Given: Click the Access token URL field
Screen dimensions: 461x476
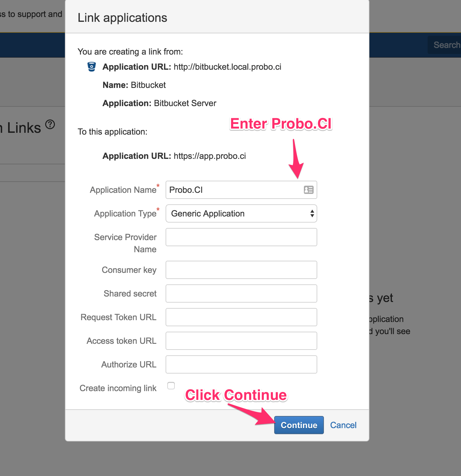Looking at the screenshot, I should point(241,340).
